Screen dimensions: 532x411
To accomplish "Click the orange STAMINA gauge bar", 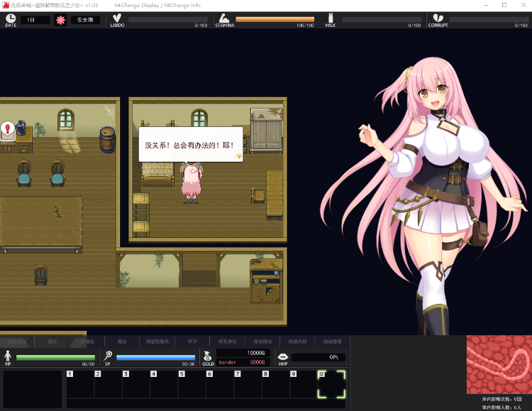I will (275, 19).
